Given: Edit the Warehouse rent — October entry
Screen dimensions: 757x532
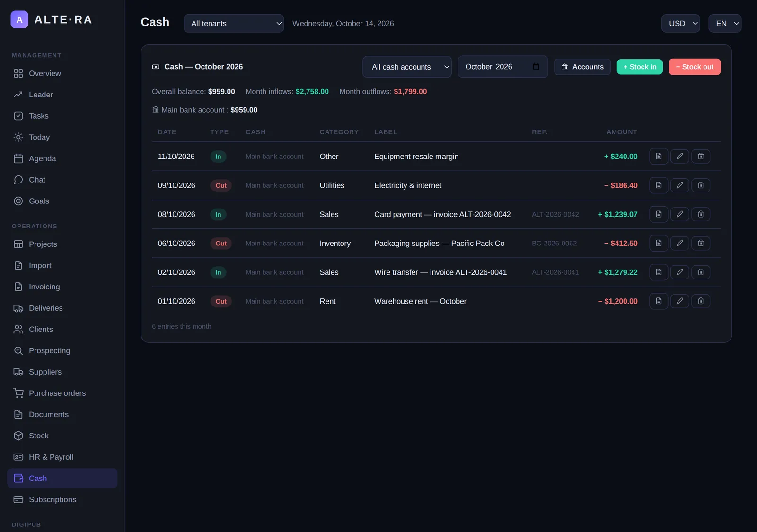Looking at the screenshot, I should 679,301.
